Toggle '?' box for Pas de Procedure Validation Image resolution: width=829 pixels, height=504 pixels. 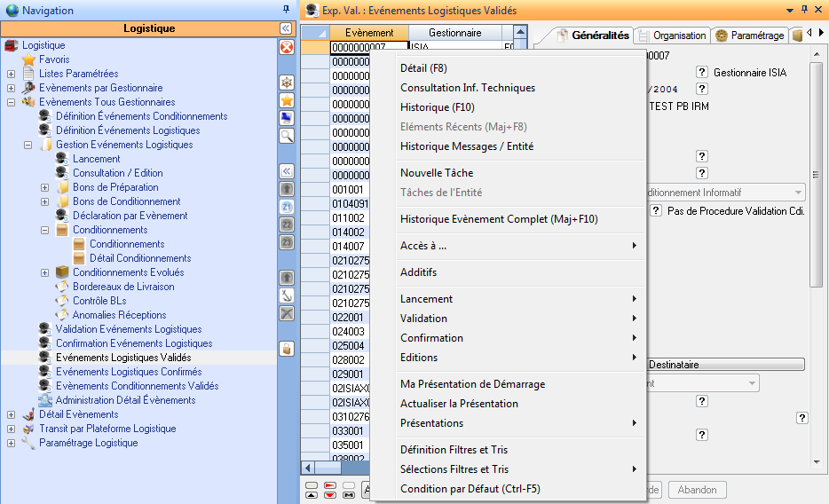[656, 211]
